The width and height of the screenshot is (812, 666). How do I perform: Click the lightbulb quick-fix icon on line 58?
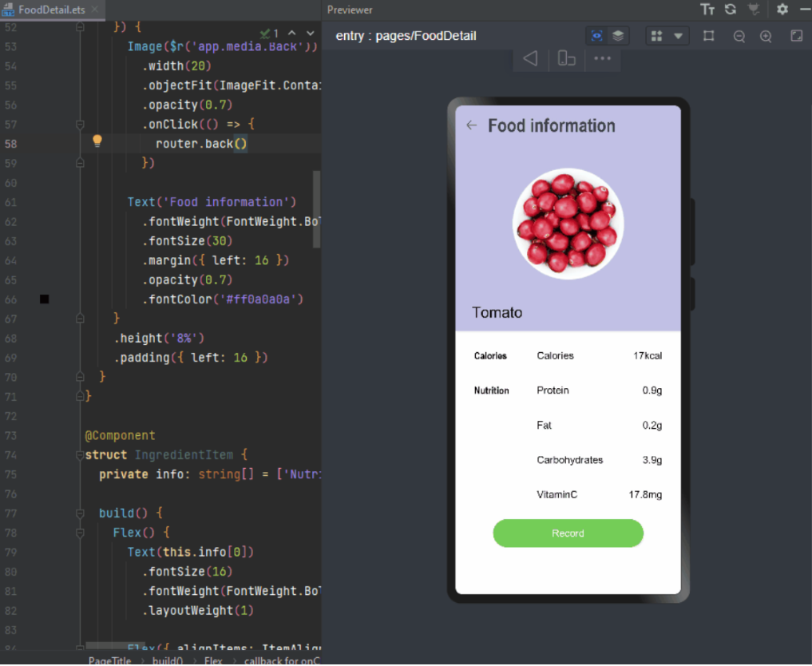97,142
